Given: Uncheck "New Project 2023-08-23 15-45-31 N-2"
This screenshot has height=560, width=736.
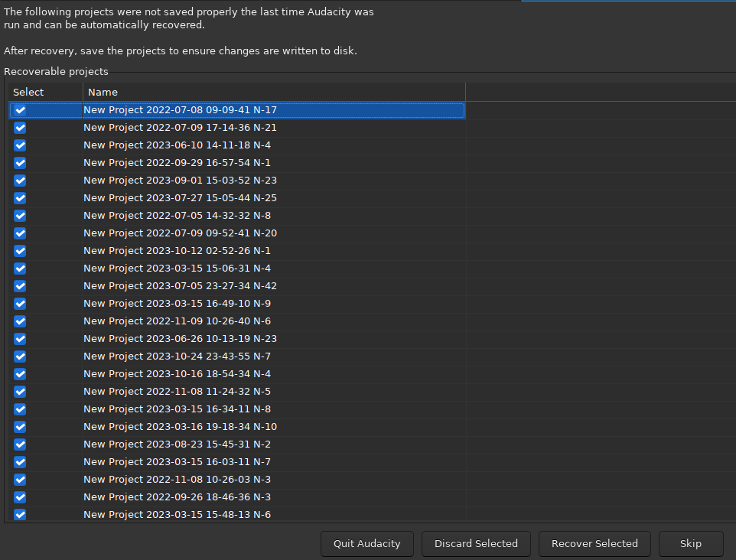Looking at the screenshot, I should [19, 444].
